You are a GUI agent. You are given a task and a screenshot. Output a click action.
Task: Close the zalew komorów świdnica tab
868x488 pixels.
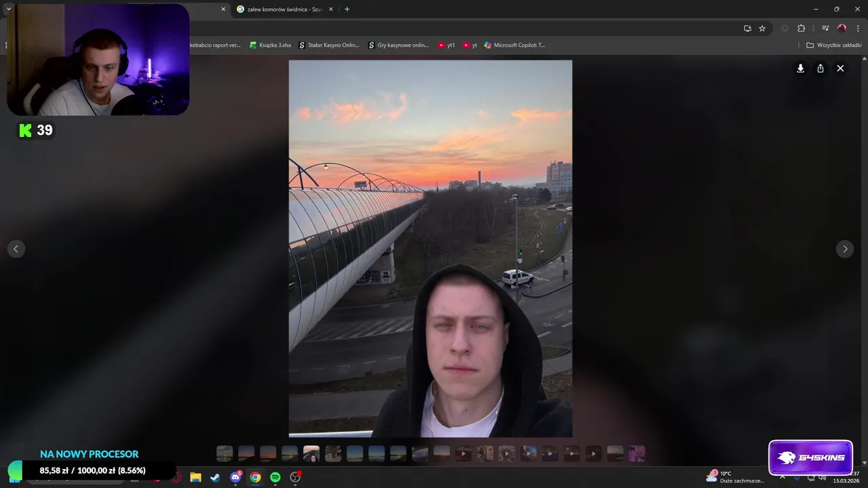(331, 9)
